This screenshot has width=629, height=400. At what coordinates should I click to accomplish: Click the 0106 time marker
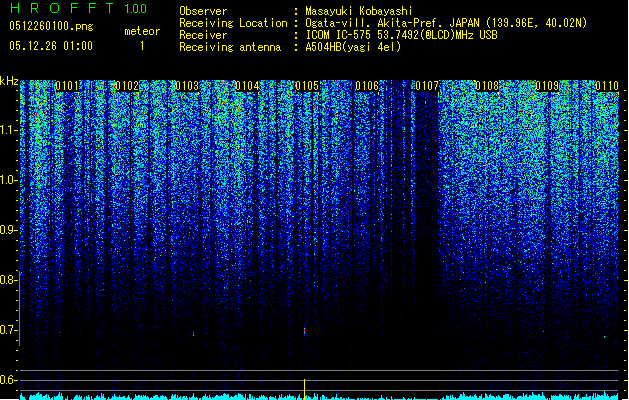(367, 86)
